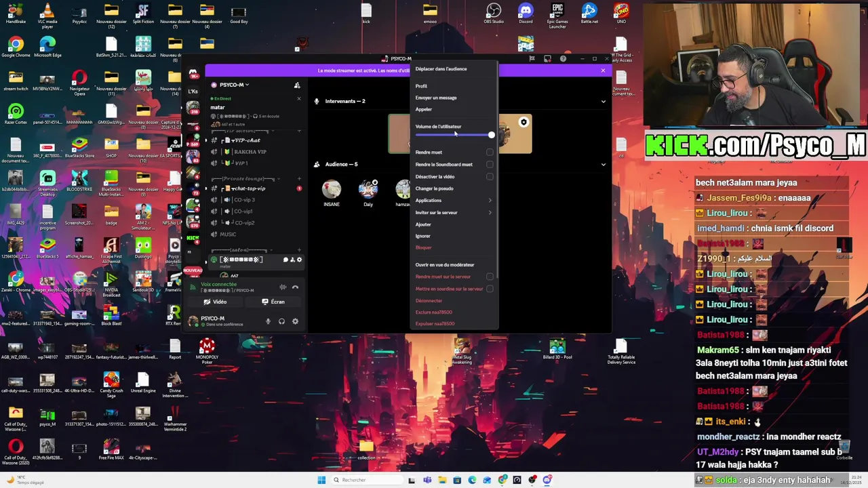The width and height of the screenshot is (868, 488).
Task: Click the Vidéo button
Action: pos(216,302)
